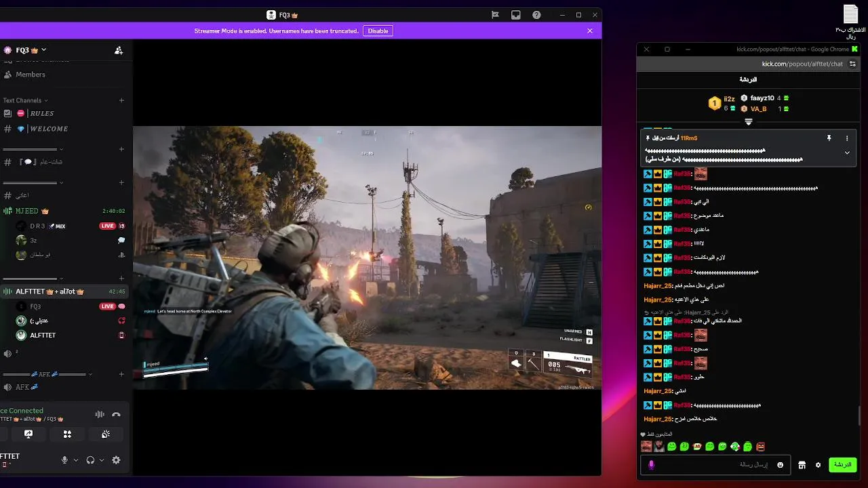Screen dimensions: 868x488
Task: Open microphone input options dropdown arrow
Action: tap(75, 460)
